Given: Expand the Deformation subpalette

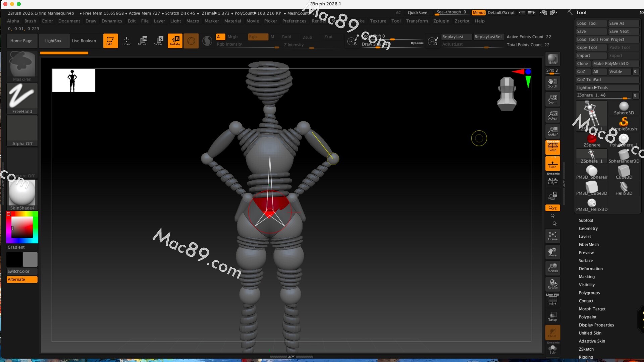Looking at the screenshot, I should (590, 269).
